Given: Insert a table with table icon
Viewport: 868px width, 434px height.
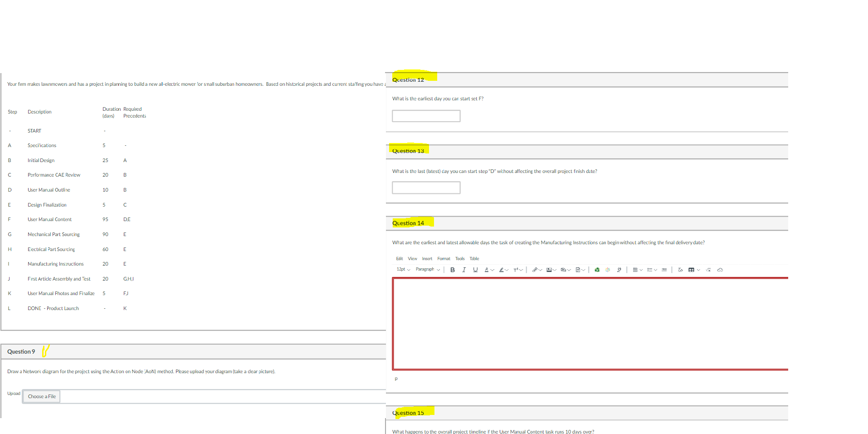Looking at the screenshot, I should pyautogui.click(x=692, y=270).
